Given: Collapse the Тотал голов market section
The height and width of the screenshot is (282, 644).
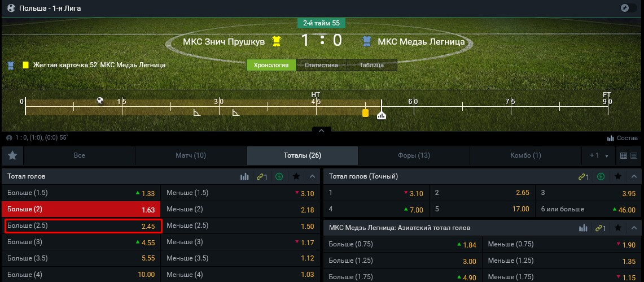Looking at the screenshot, I should (x=312, y=176).
